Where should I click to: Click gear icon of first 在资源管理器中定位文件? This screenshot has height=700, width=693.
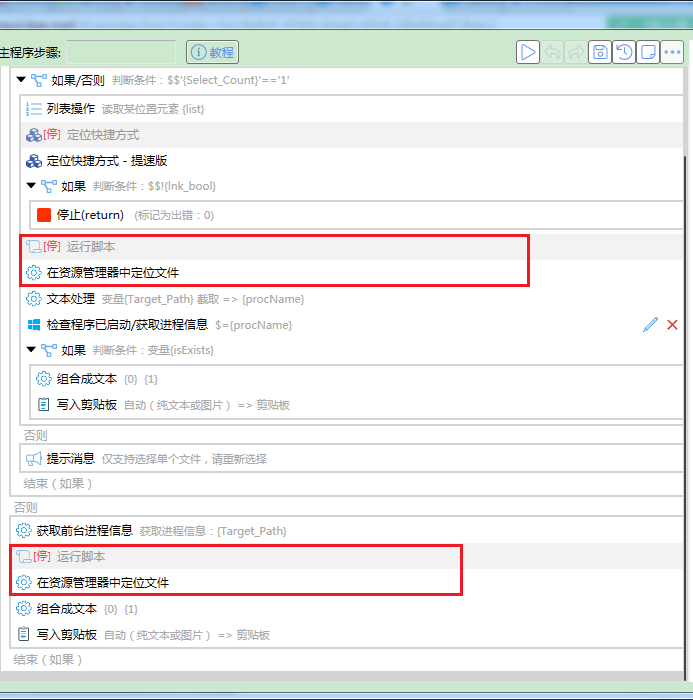pyautogui.click(x=33, y=272)
